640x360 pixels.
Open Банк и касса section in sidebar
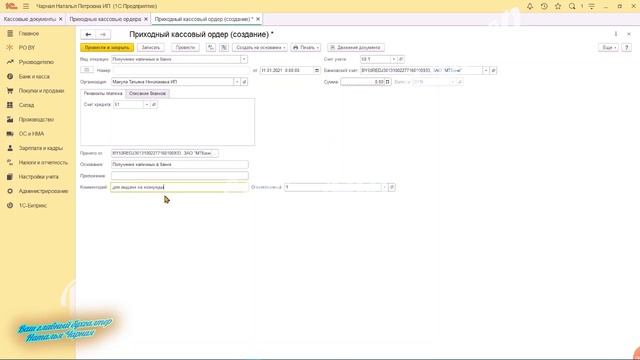tap(34, 76)
